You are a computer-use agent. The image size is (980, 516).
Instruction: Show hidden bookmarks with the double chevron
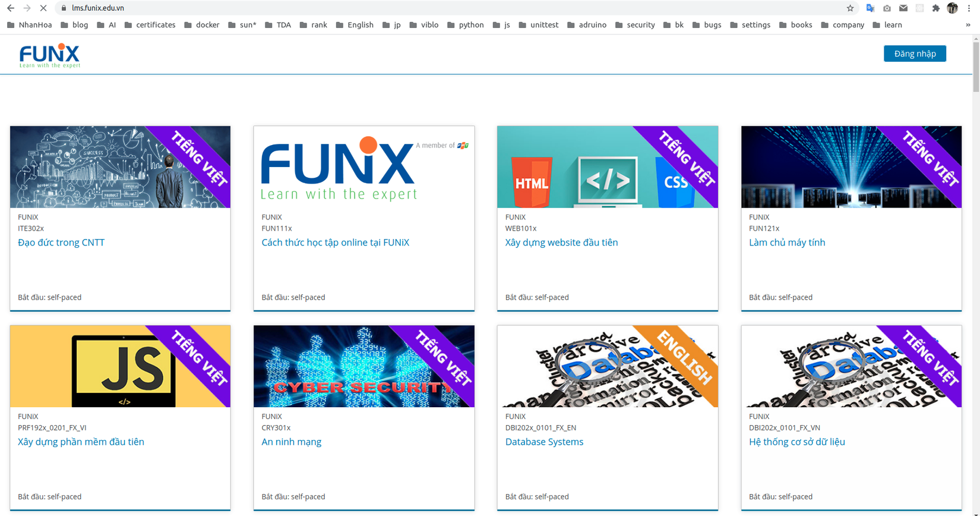click(x=968, y=25)
